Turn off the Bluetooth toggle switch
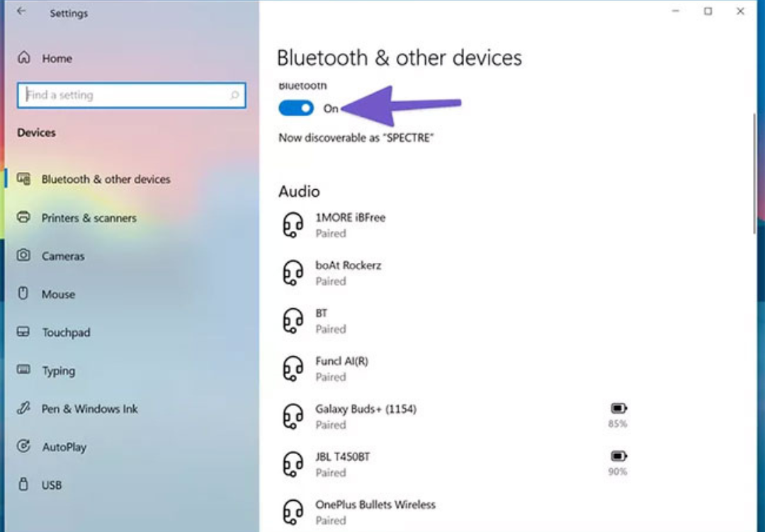 [296, 108]
